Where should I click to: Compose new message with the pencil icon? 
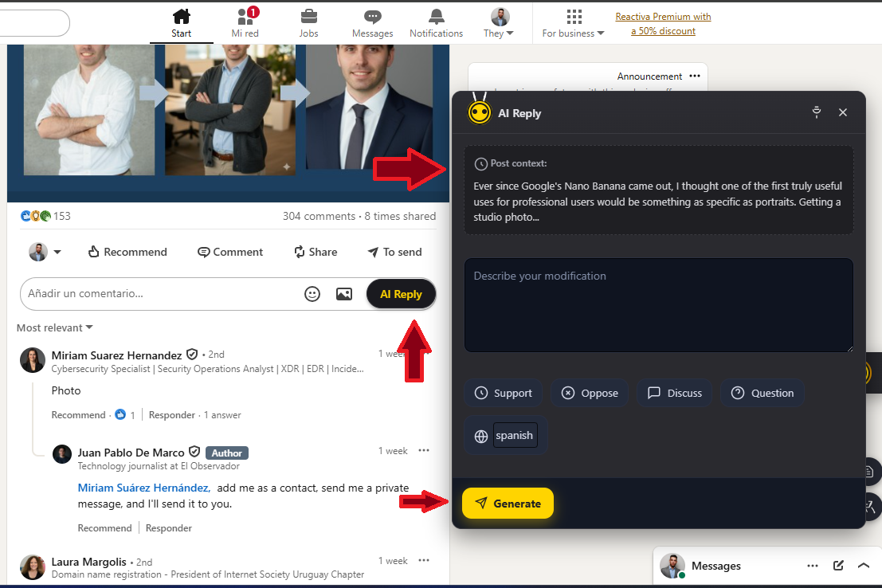coord(838,566)
